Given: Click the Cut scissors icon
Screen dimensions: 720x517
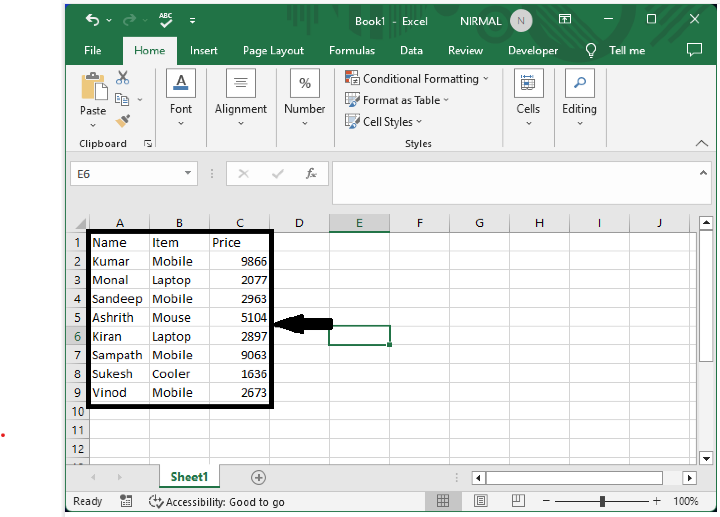Looking at the screenshot, I should pyautogui.click(x=123, y=77).
